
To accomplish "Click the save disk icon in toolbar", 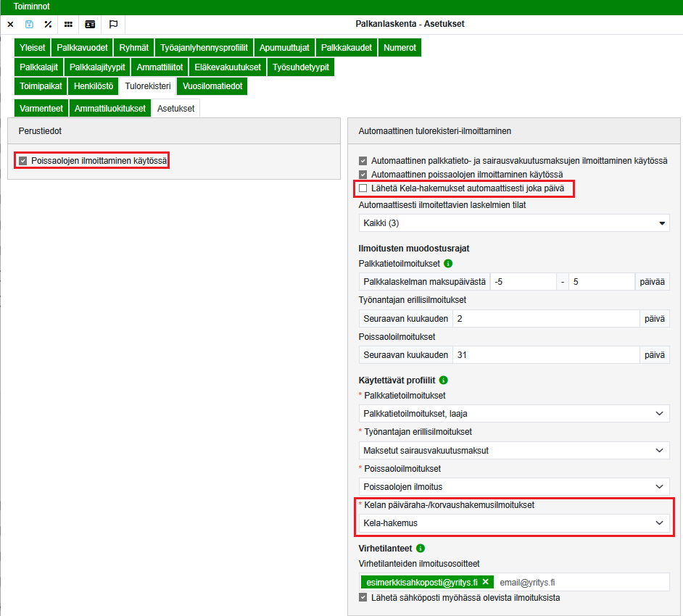I will click(29, 24).
